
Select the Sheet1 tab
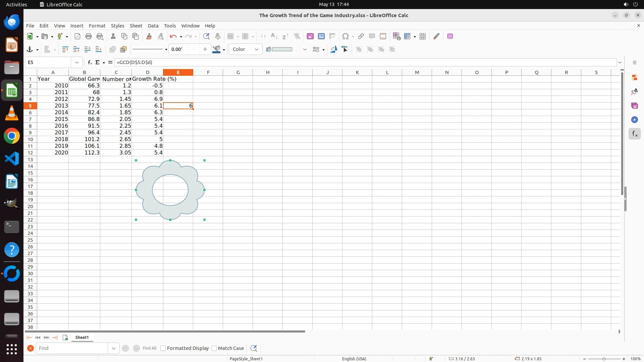pyautogui.click(x=82, y=338)
